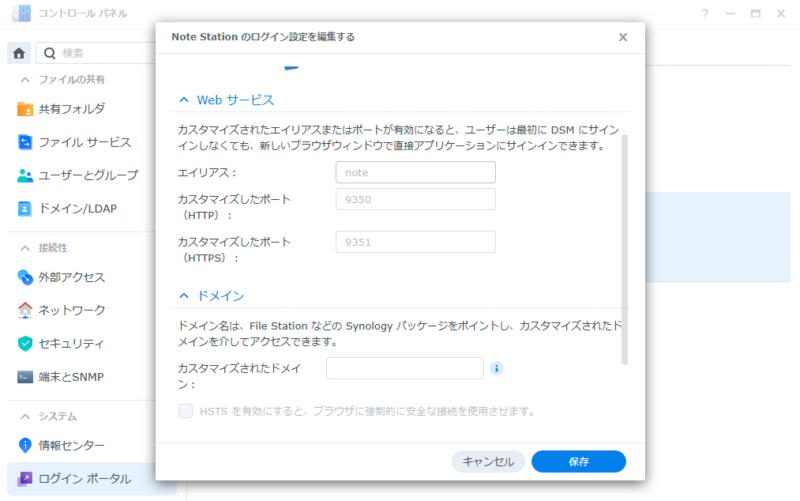The image size is (800, 501).
Task: Click the help question mark icon
Action: pyautogui.click(x=705, y=14)
